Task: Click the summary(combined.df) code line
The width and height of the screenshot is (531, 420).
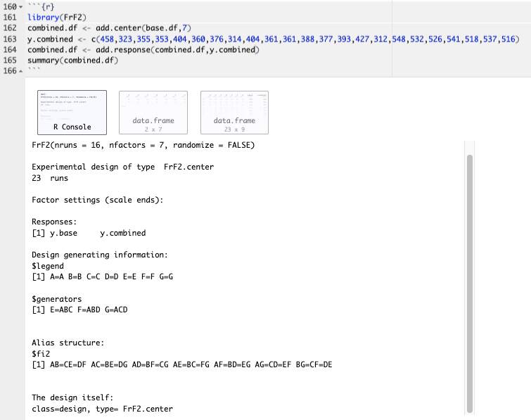Action: click(72, 61)
